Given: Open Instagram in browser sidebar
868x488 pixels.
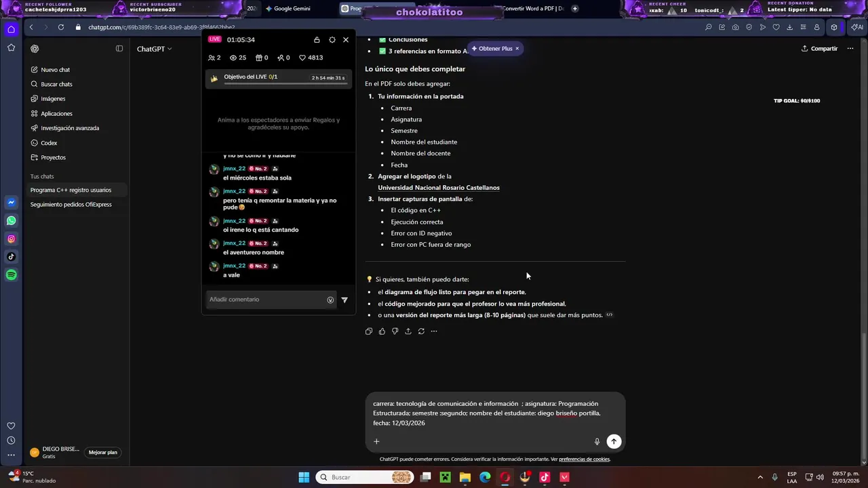Looking at the screenshot, I should tap(11, 239).
